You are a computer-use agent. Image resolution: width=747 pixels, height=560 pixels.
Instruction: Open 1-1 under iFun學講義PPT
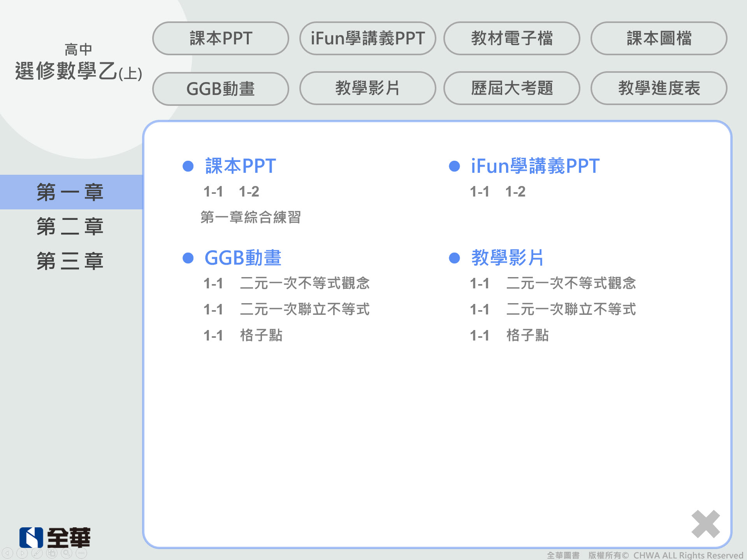click(480, 191)
